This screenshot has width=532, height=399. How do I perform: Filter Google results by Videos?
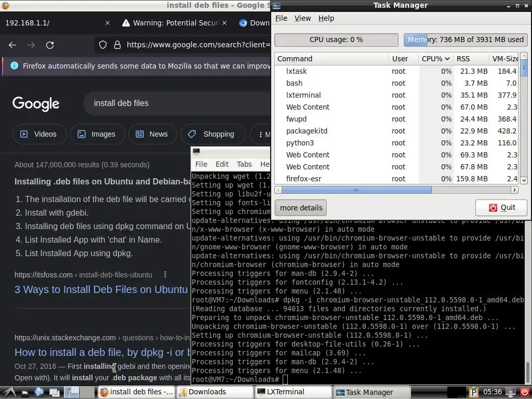(39, 134)
